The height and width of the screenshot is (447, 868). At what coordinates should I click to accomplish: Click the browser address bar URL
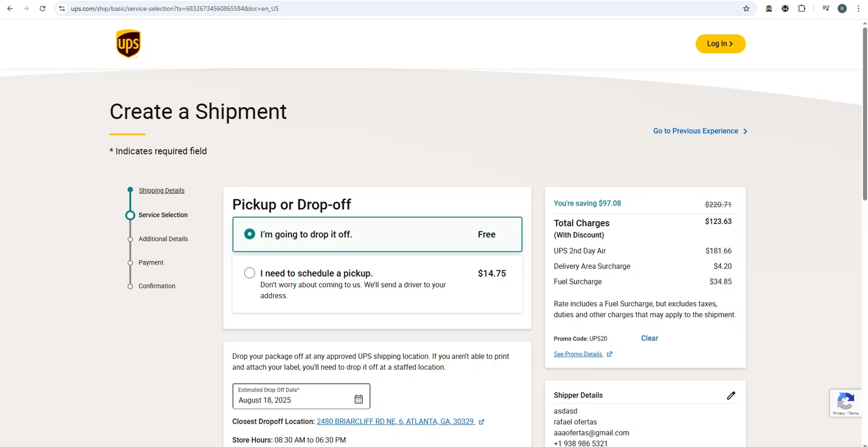[175, 9]
